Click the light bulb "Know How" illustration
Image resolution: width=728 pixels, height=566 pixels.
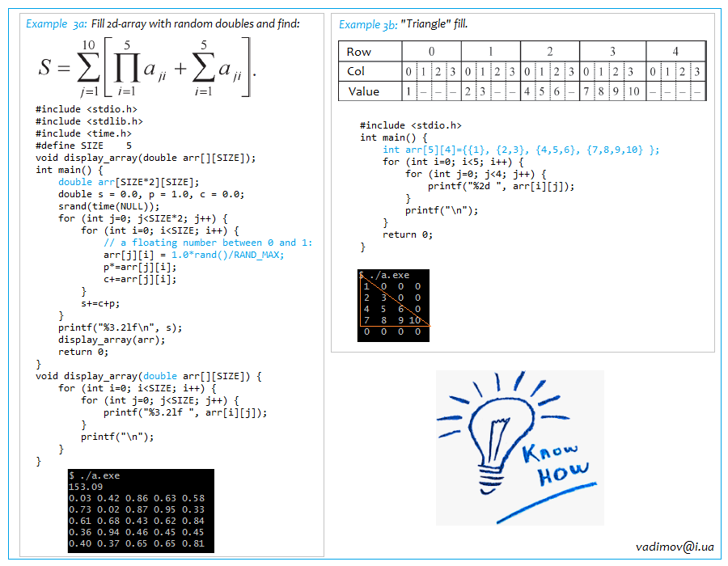(x=519, y=448)
